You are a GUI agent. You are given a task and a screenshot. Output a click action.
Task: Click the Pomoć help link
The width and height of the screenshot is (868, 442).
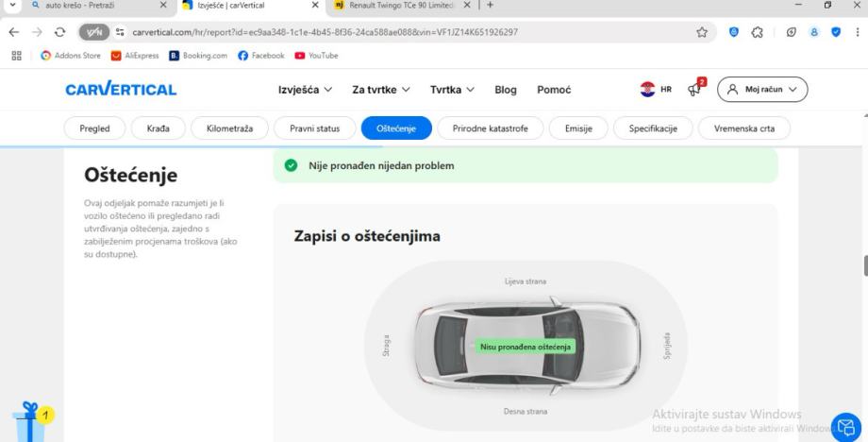554,90
